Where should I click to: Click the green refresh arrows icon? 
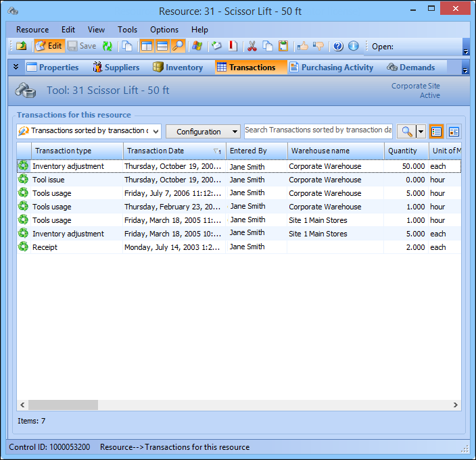click(108, 46)
